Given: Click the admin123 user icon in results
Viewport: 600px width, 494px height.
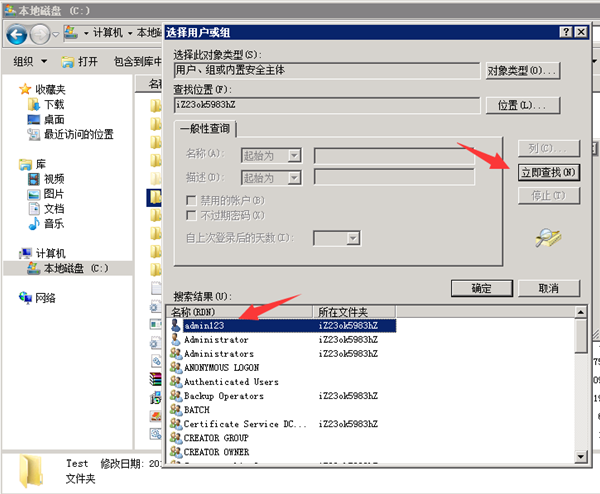Looking at the screenshot, I should coord(176,326).
